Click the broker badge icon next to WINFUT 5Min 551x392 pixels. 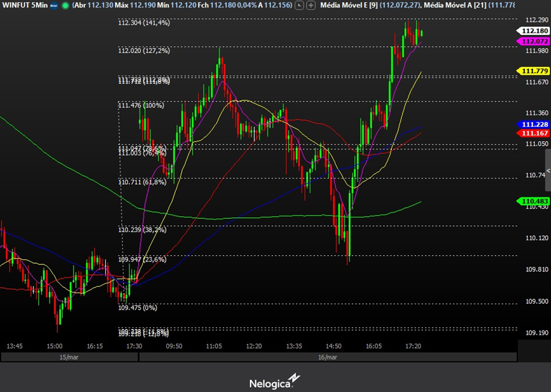coord(54,6)
